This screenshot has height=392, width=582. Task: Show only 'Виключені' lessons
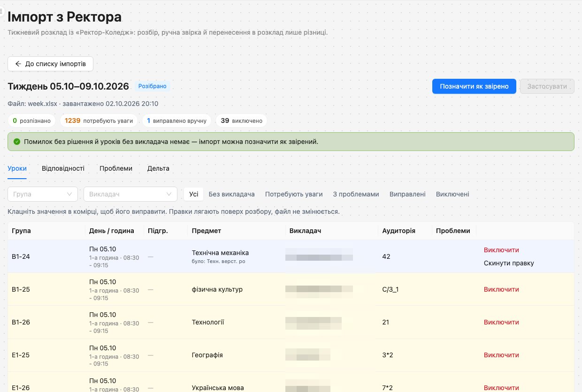452,194
